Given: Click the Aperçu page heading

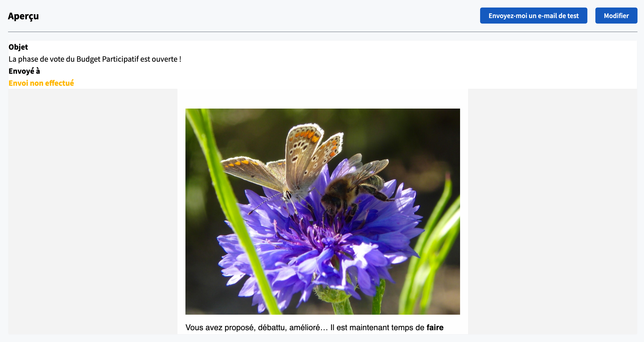Looking at the screenshot, I should pos(23,16).
